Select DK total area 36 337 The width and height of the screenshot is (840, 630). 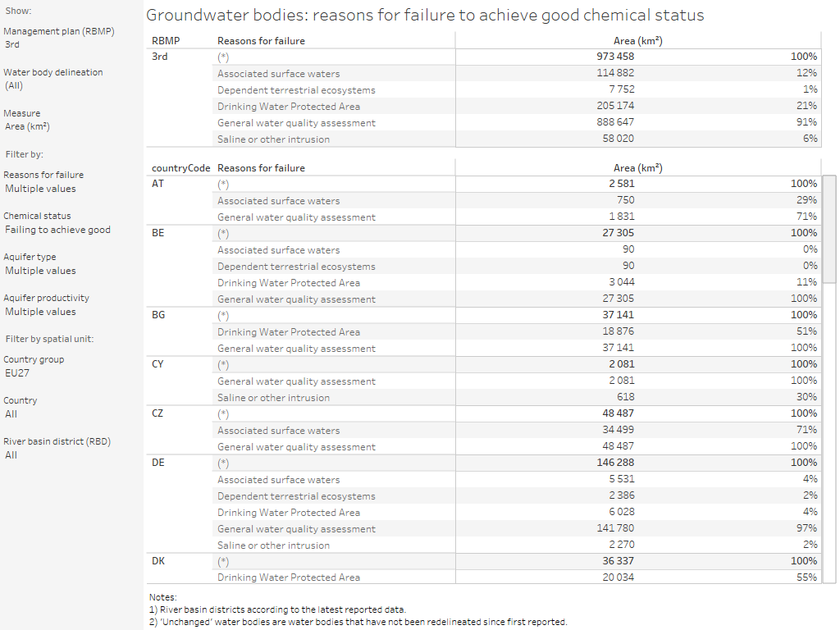coord(619,561)
